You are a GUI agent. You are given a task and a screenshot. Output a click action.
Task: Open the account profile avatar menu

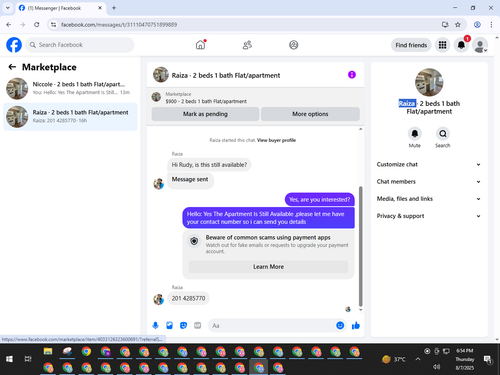480,45
